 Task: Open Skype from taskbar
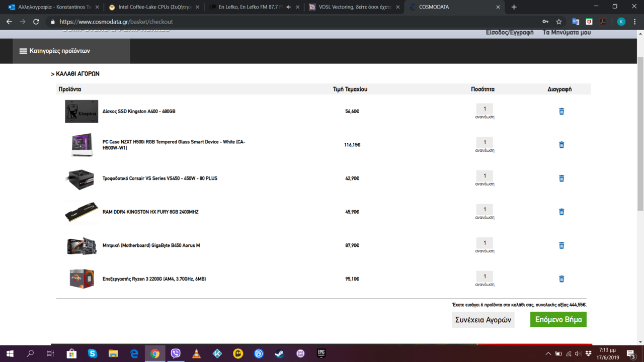coord(93,354)
